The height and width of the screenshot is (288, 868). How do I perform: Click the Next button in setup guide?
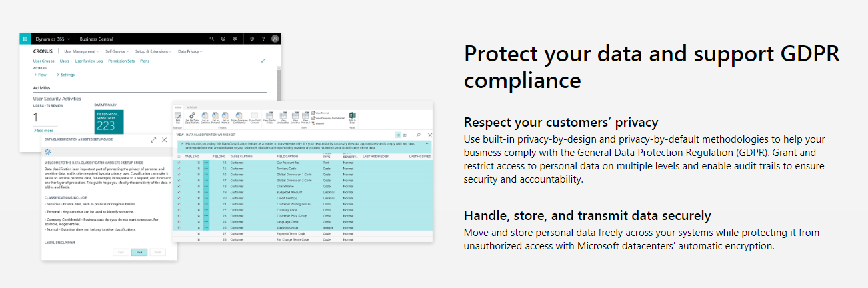(x=139, y=253)
